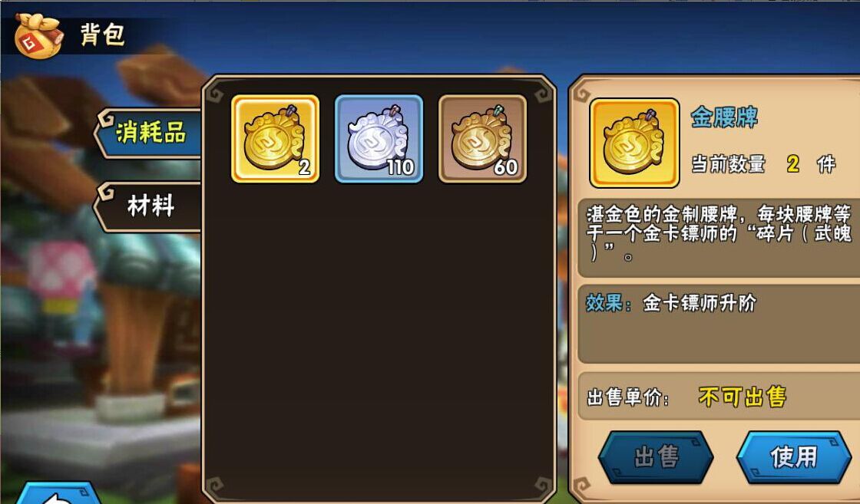Click the yellow current quantity number 2
Image resolution: width=860 pixels, height=504 pixels.
pos(792,164)
